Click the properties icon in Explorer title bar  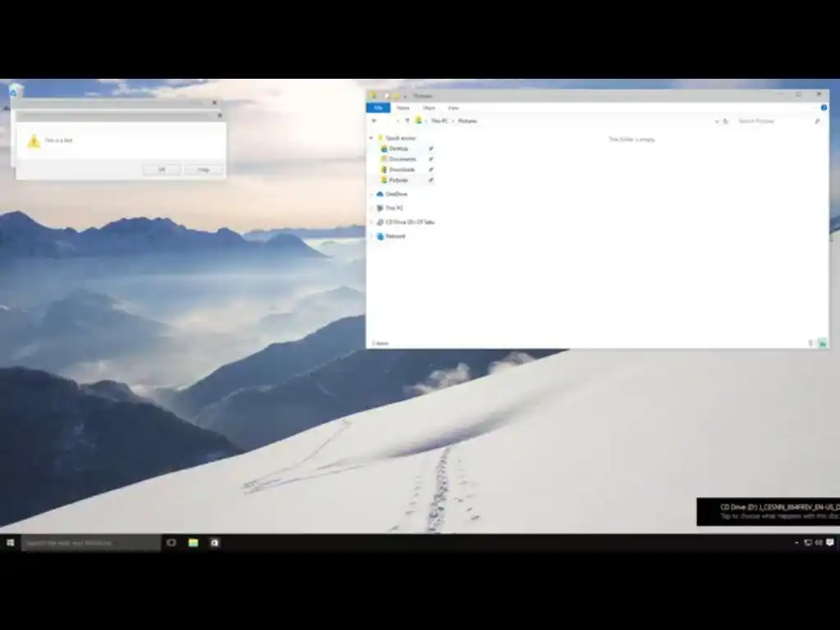point(386,96)
